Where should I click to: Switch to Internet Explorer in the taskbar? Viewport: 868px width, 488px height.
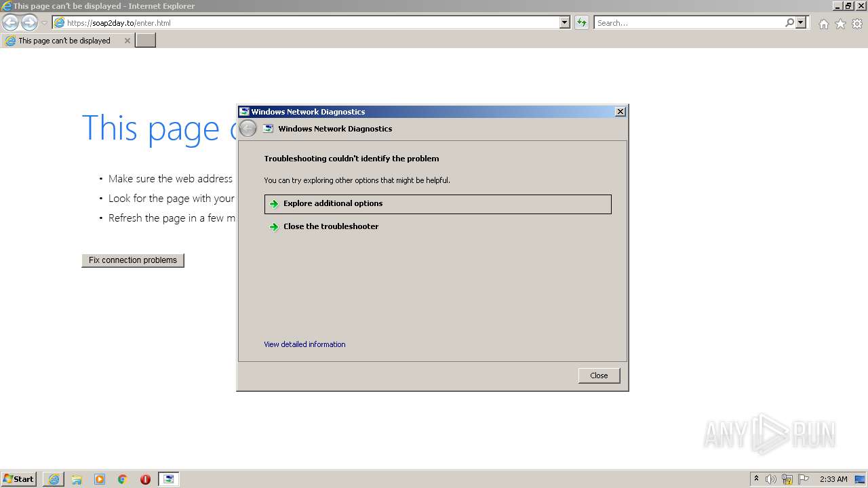[x=54, y=479]
